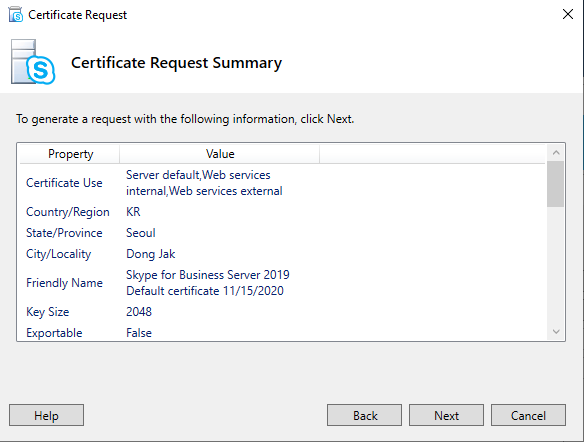Click the Certificate Request Summary heading
584x442 pixels.
pos(176,63)
